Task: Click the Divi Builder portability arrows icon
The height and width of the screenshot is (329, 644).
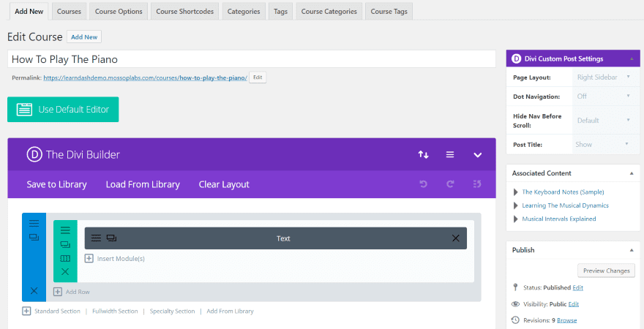Action: point(423,154)
